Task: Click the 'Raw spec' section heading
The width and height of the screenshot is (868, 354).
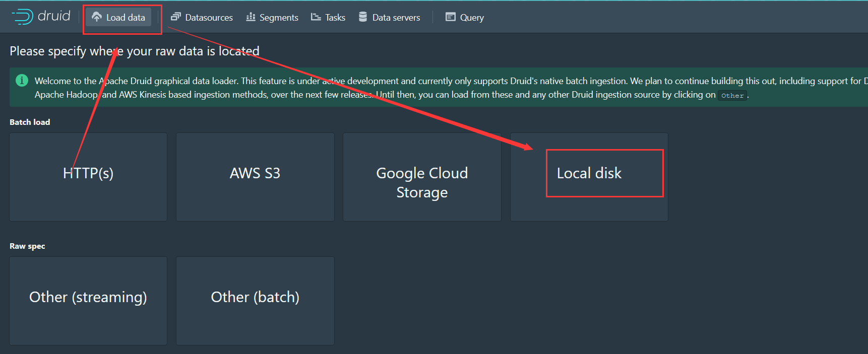Action: pyautogui.click(x=27, y=246)
